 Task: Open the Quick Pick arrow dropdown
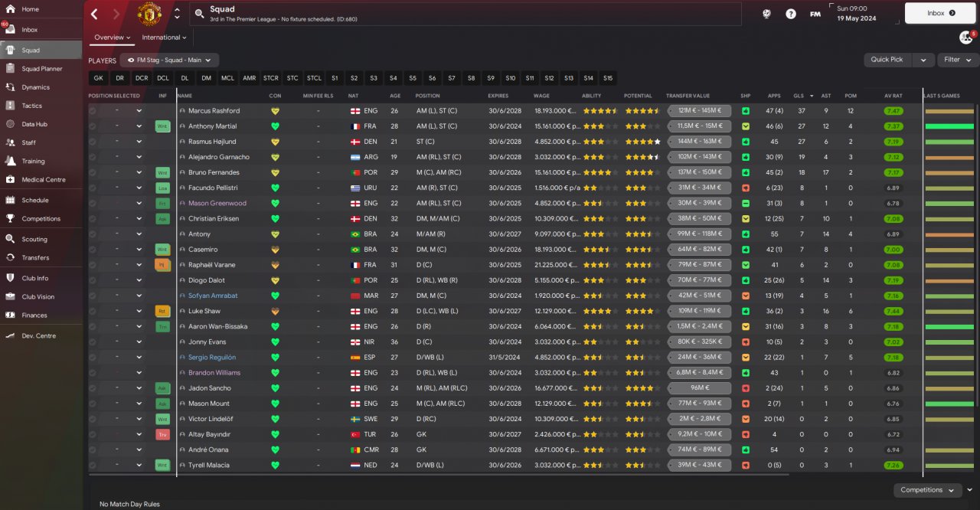point(923,60)
